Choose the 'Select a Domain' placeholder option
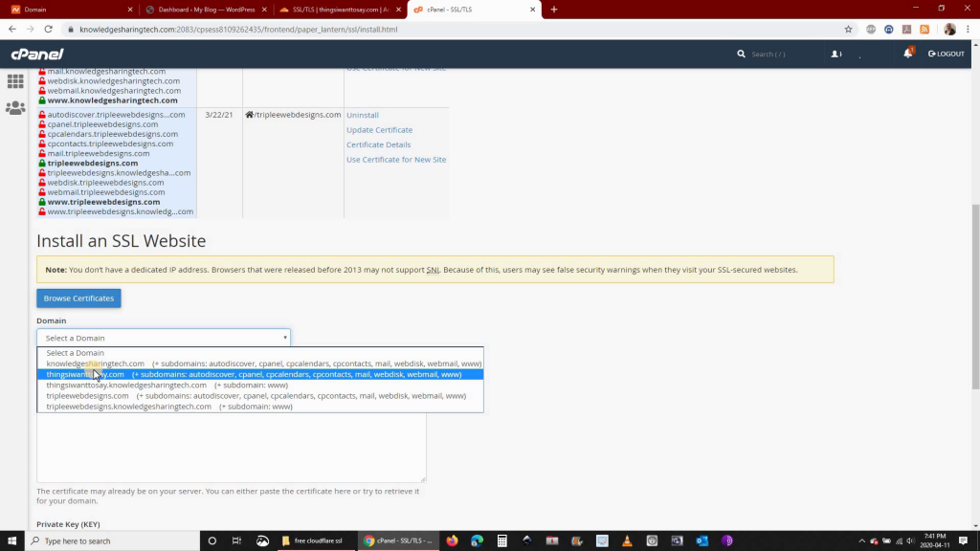The width and height of the screenshot is (980, 551). [260, 353]
